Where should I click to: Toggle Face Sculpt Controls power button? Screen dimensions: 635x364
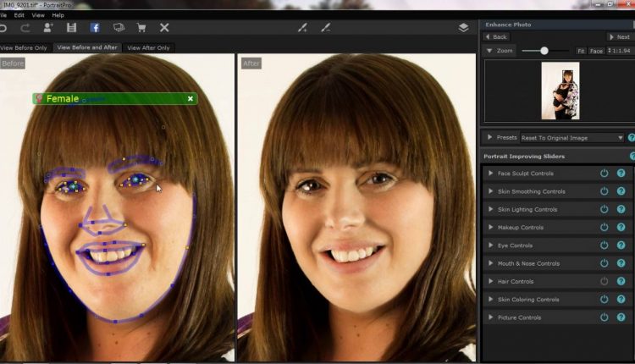point(604,174)
